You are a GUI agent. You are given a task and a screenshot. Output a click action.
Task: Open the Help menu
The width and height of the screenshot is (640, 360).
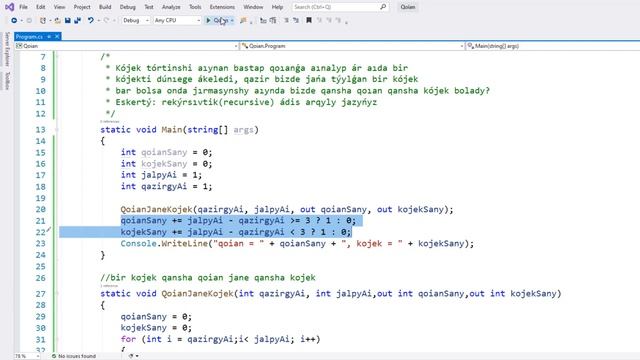(x=277, y=7)
